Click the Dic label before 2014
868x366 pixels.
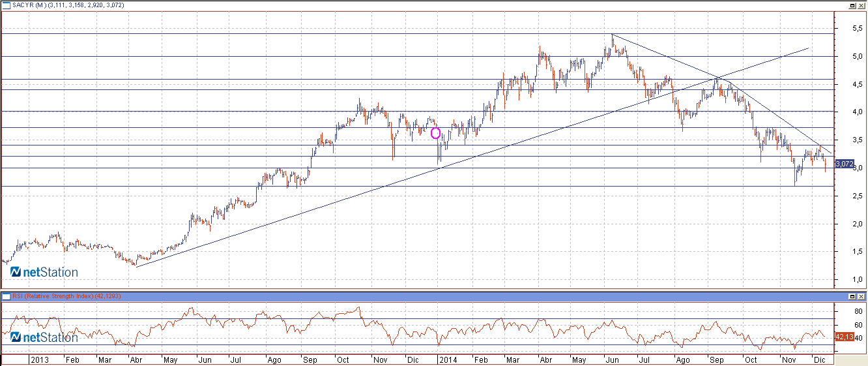(x=412, y=359)
